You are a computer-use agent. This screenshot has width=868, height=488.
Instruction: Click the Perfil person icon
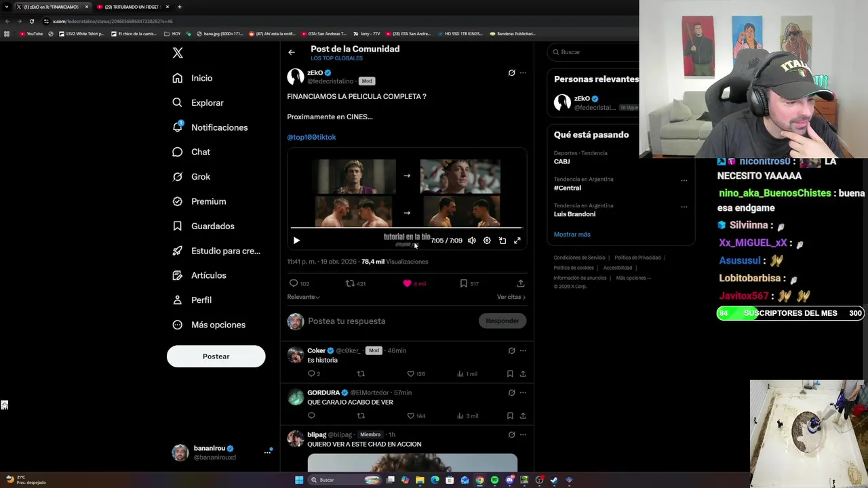point(177,300)
